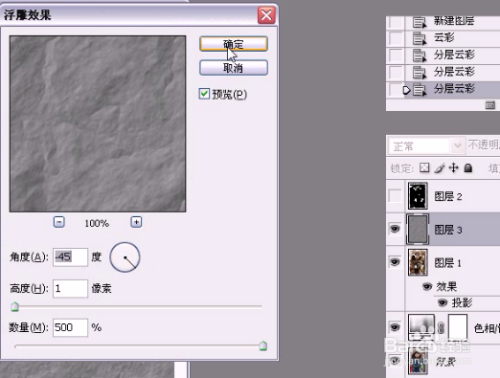Click the 不透明 opacity label
Viewport: 500px width, 378px height.
point(484,145)
